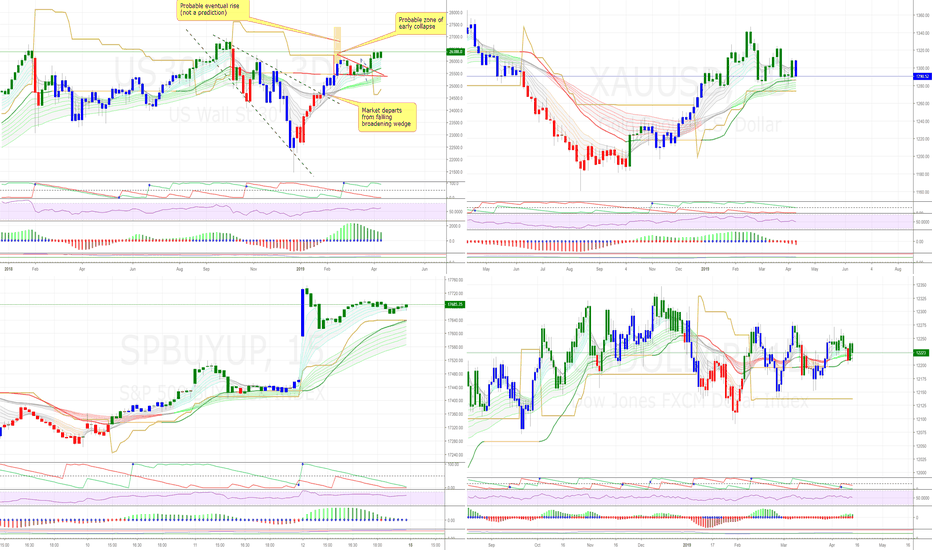Click 'Dec' on the Dollar Index time axis

[641, 545]
